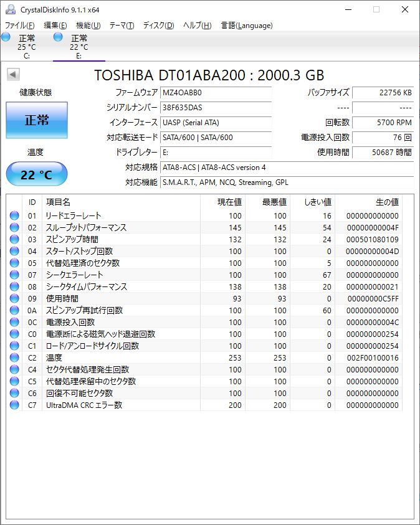Screen dimensions: 420x525
Task: Click status orb for attribute 07 シークエラーレート
Action: 14,275
